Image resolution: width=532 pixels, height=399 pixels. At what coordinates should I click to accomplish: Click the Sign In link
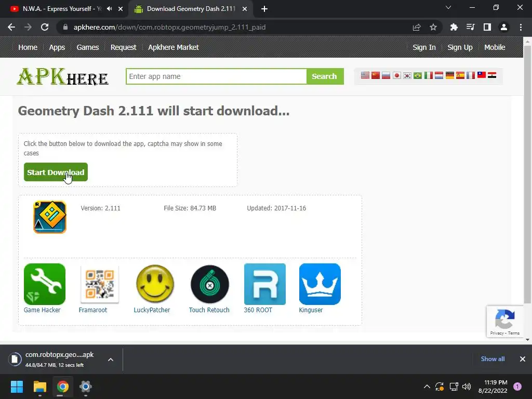(424, 47)
